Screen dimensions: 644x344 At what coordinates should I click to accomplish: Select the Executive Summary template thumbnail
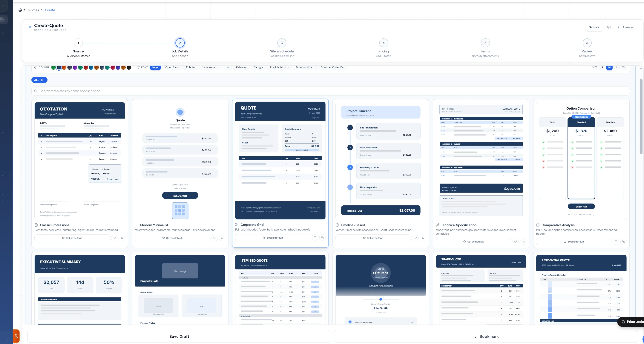pyautogui.click(x=79, y=290)
